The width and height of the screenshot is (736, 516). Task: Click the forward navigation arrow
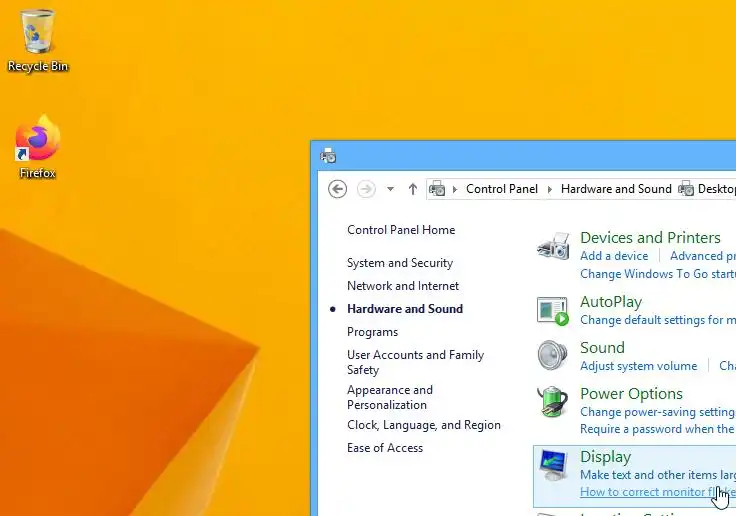point(366,189)
